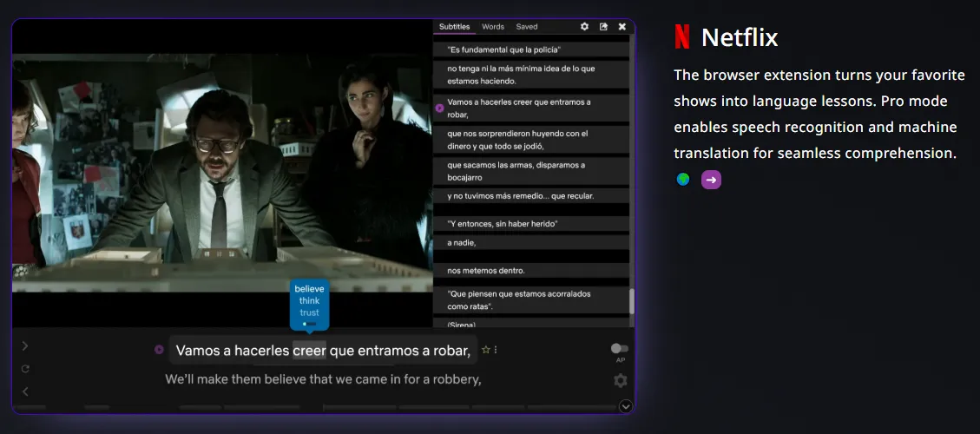Go to previous subtitle arrow

pos(25,391)
